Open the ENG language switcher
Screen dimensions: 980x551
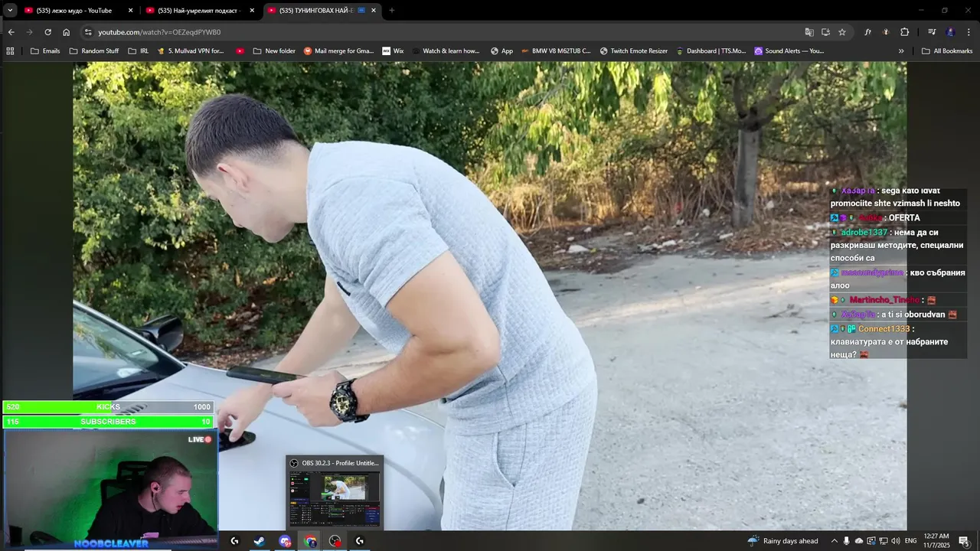click(x=911, y=541)
